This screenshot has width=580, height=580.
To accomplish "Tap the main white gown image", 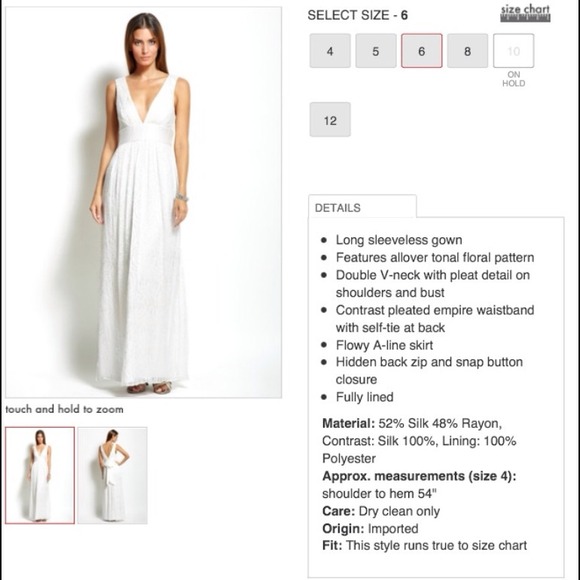I will click(x=144, y=202).
